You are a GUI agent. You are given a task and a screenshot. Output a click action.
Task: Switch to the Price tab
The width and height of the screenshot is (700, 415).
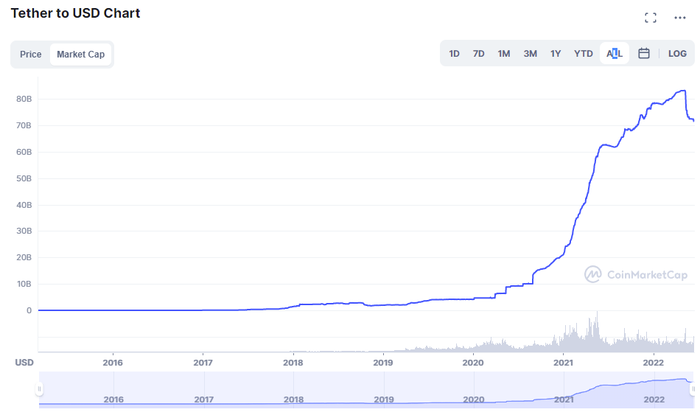coord(30,54)
